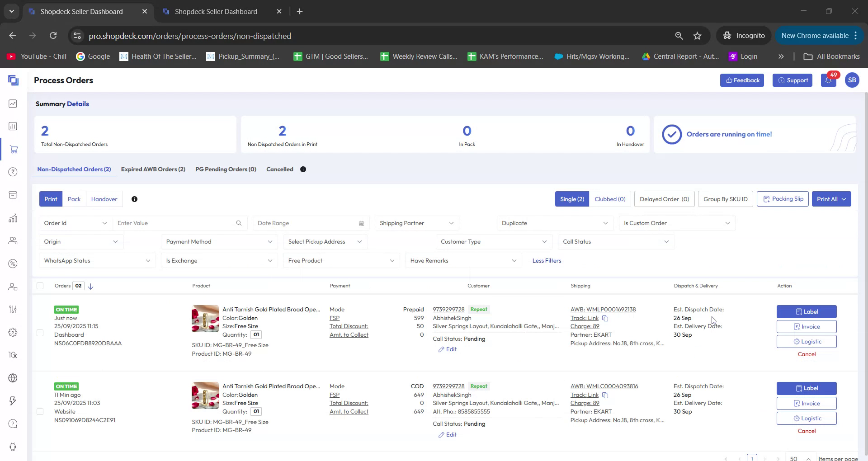868x461 pixels.
Task: Tick the checkbox for order NS06C0FDB8920DBAAA
Action: click(40, 333)
